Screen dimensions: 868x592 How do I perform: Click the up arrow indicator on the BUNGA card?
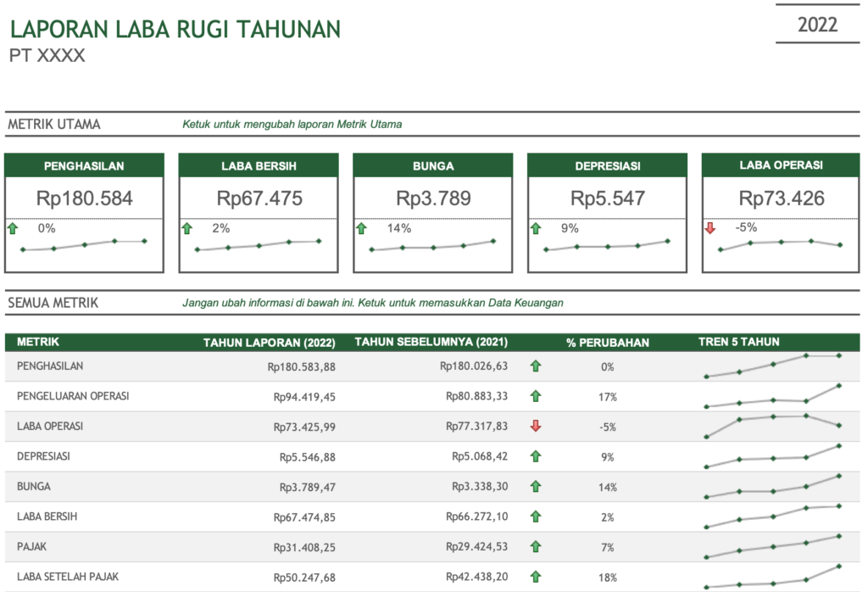(x=363, y=228)
